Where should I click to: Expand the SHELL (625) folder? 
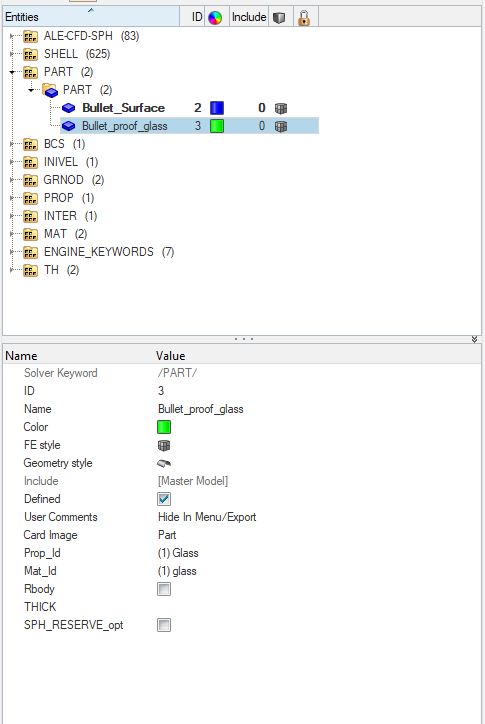tap(12, 54)
